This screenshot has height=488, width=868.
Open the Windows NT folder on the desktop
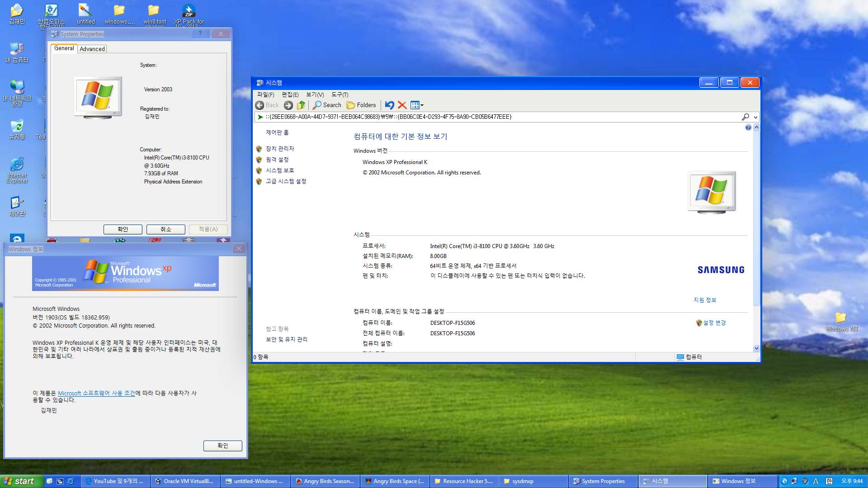pos(841,322)
